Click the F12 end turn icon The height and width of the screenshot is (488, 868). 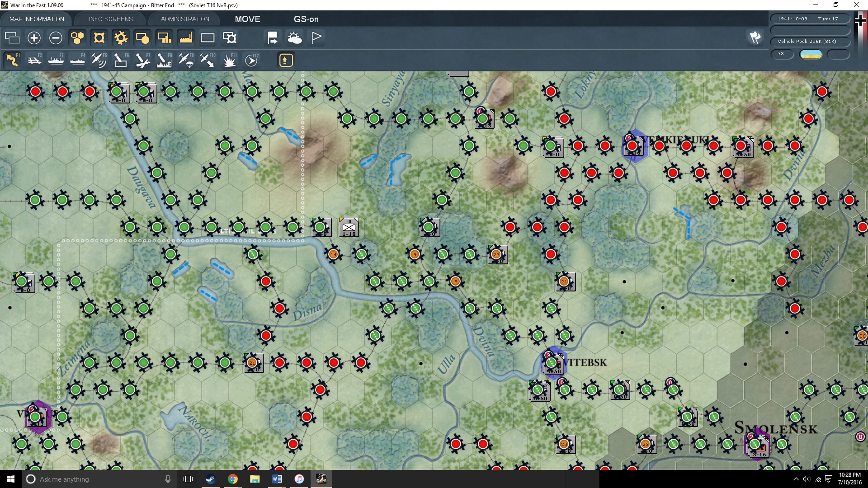[x=251, y=60]
